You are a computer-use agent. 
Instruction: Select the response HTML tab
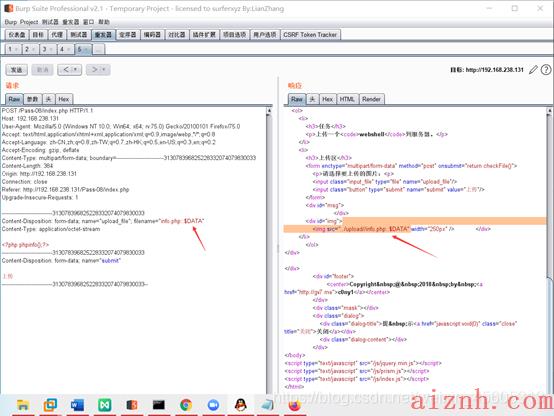pos(347,99)
